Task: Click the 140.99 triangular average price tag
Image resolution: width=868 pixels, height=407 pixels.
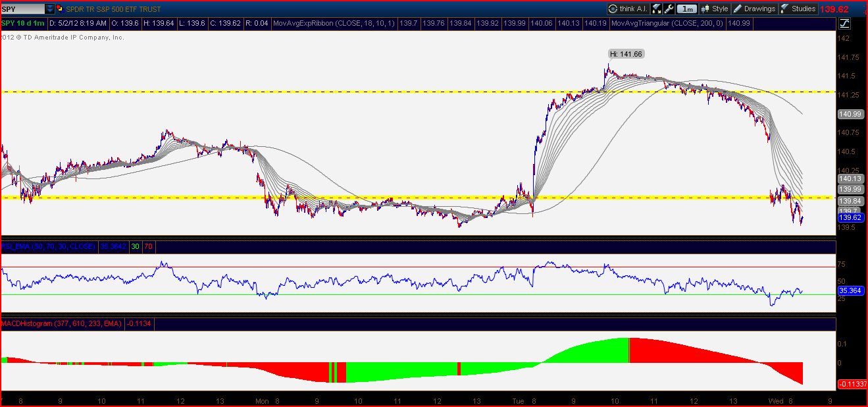Action: pyautogui.click(x=850, y=114)
